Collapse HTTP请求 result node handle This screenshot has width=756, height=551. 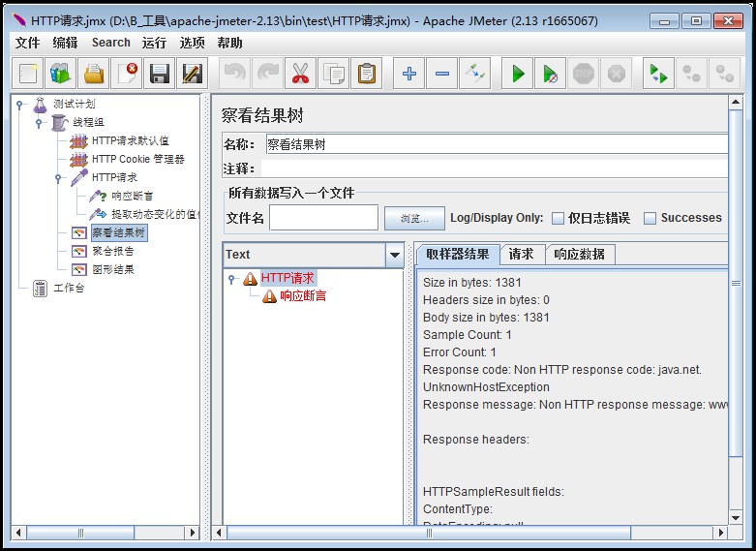click(x=232, y=279)
